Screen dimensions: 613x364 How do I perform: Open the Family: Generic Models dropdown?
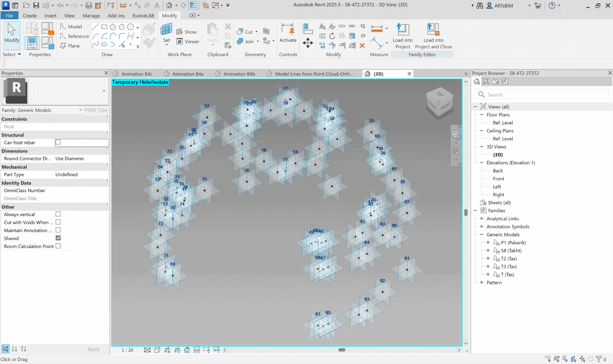pyautogui.click(x=81, y=110)
